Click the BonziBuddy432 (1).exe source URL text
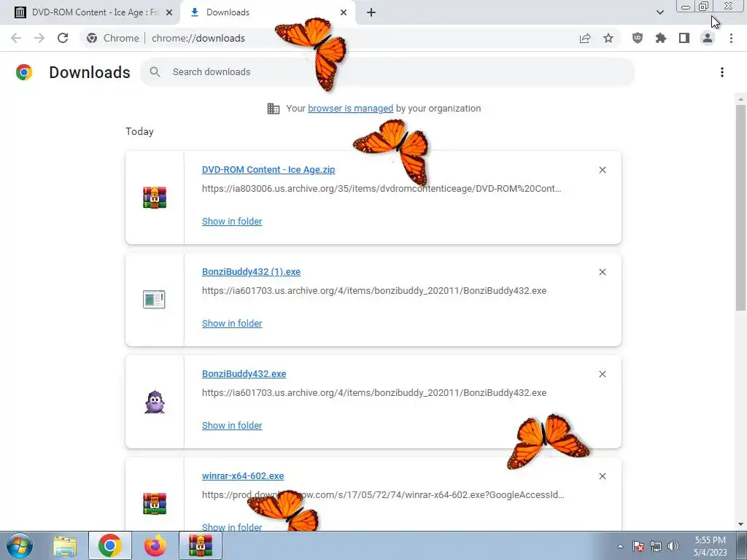The image size is (747, 560). coord(374,290)
